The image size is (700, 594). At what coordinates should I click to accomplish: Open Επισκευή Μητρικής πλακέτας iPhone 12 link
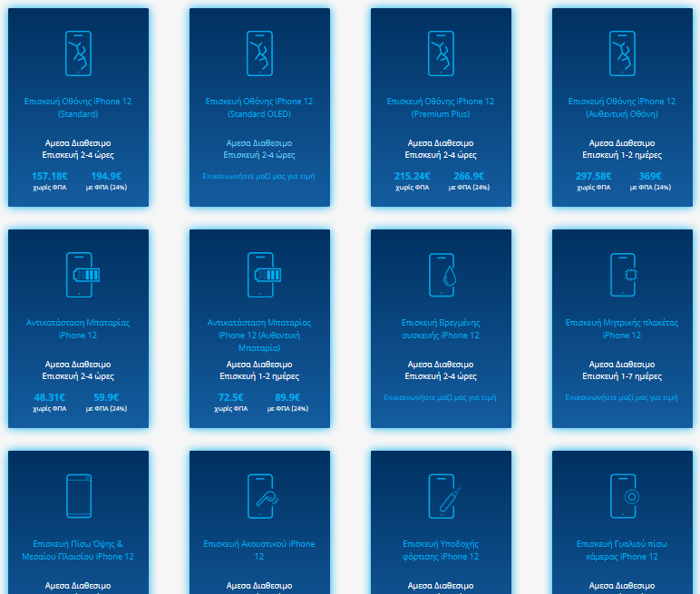coord(622,328)
